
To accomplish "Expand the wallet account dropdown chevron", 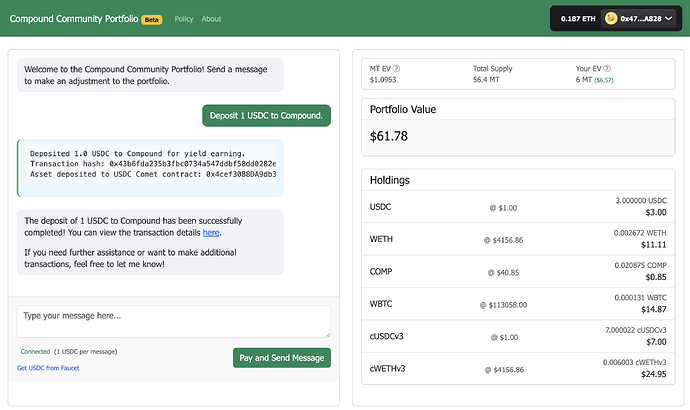I will (668, 18).
